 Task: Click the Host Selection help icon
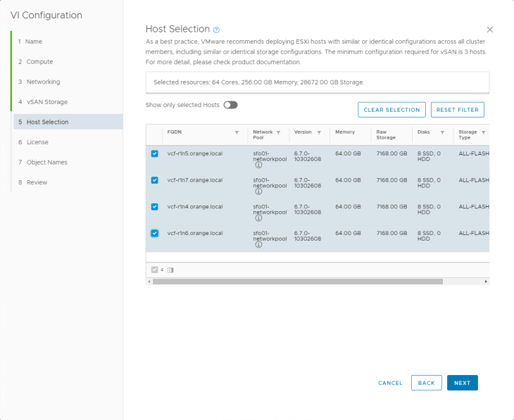[217, 30]
